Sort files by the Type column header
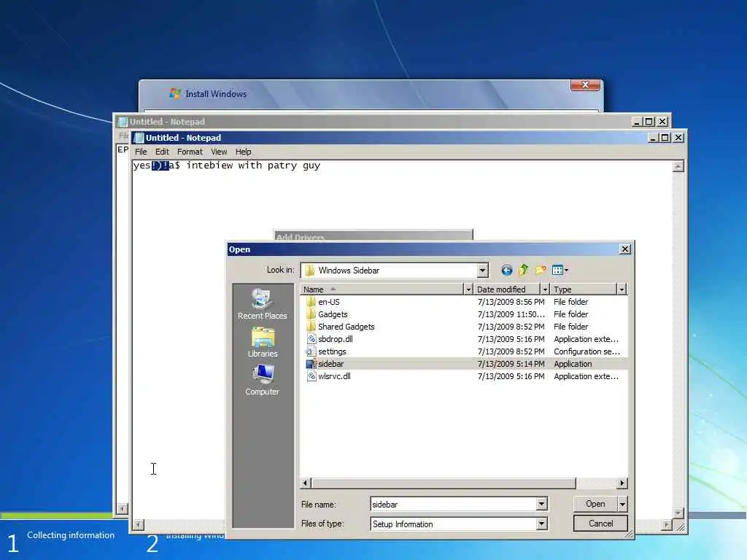747x560 pixels. coord(584,289)
